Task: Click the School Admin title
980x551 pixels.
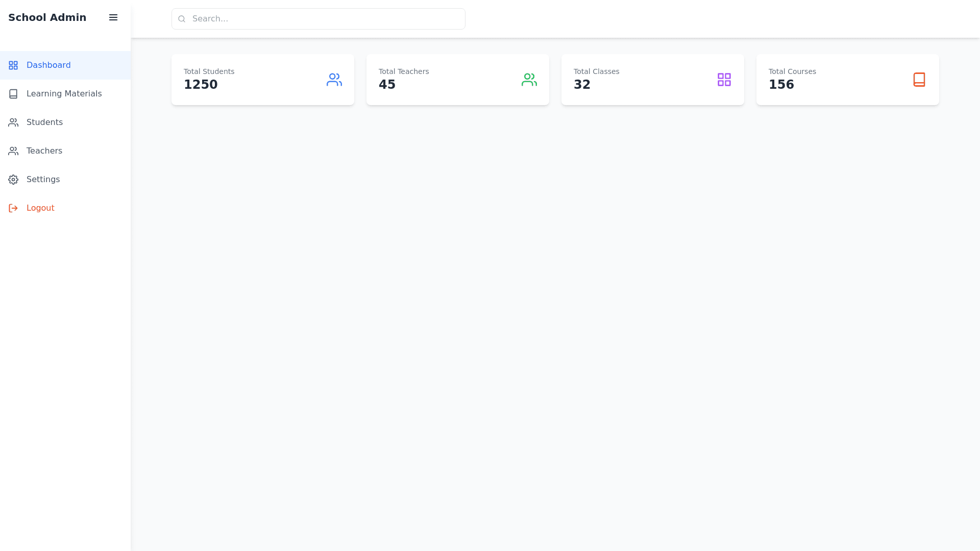Action: pyautogui.click(x=47, y=17)
